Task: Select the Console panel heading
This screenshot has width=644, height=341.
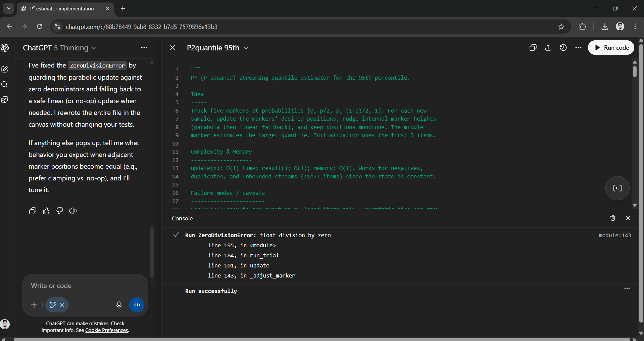Action: coord(182,218)
